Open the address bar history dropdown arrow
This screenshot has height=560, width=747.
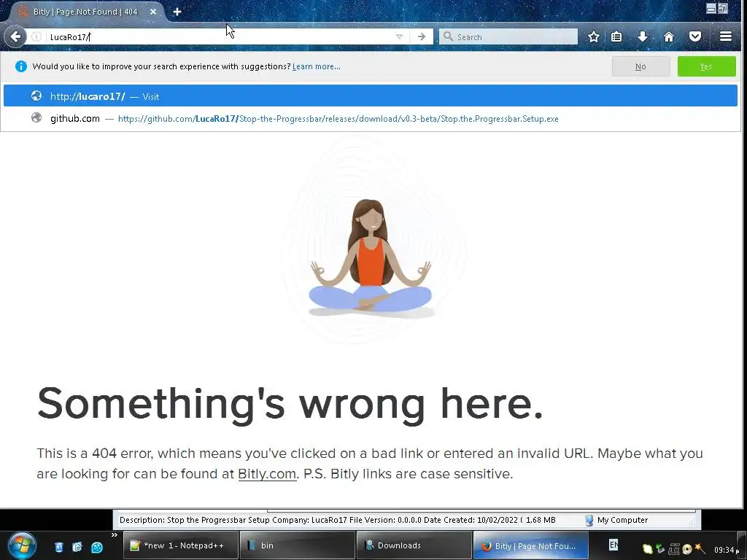click(x=399, y=36)
